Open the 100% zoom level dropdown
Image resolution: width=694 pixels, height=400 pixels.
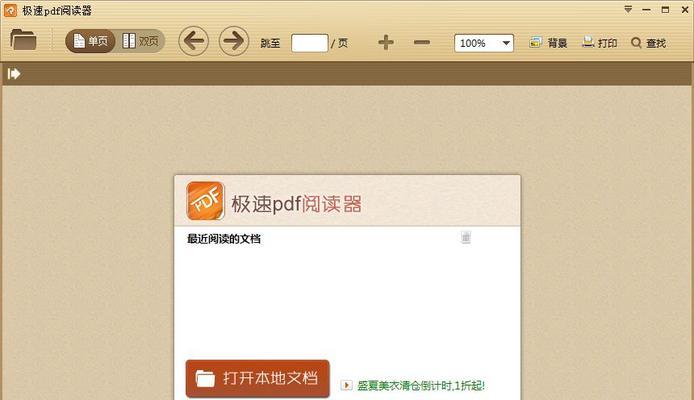[484, 43]
